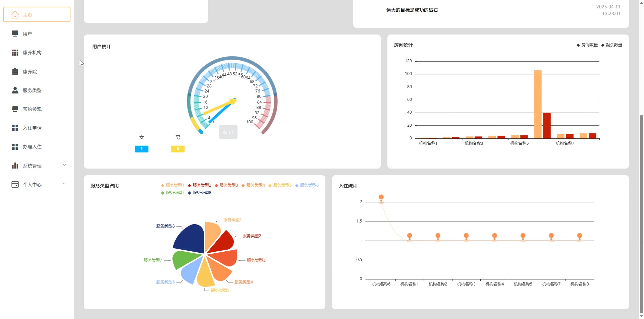The height and width of the screenshot is (319, 644).
Task: Click the date 2025-04-11
Action: [x=608, y=7]
